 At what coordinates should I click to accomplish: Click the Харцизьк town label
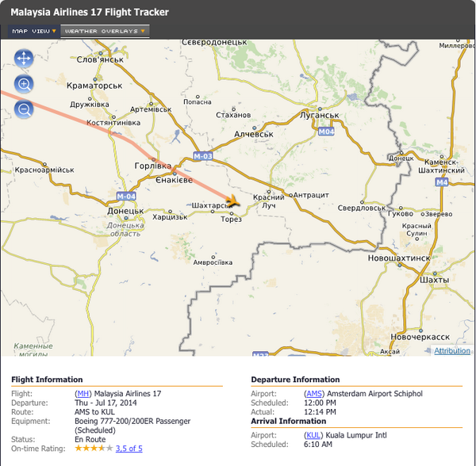(x=170, y=217)
